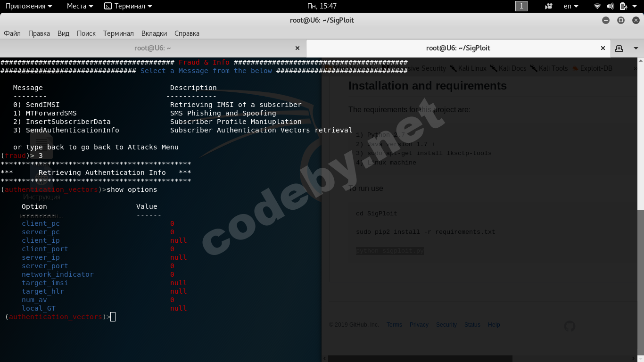The image size is (644, 362).
Task: Click the Status footer link
Action: coord(472,325)
